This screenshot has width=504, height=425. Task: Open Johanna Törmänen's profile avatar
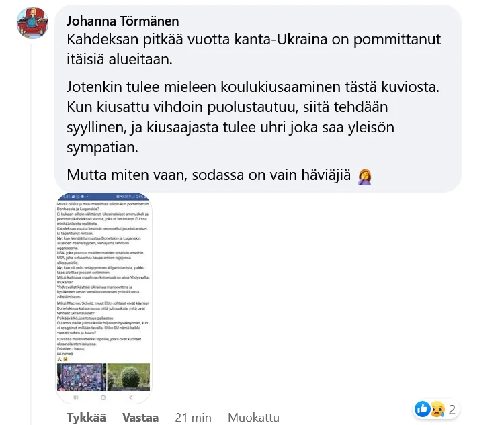click(x=32, y=23)
